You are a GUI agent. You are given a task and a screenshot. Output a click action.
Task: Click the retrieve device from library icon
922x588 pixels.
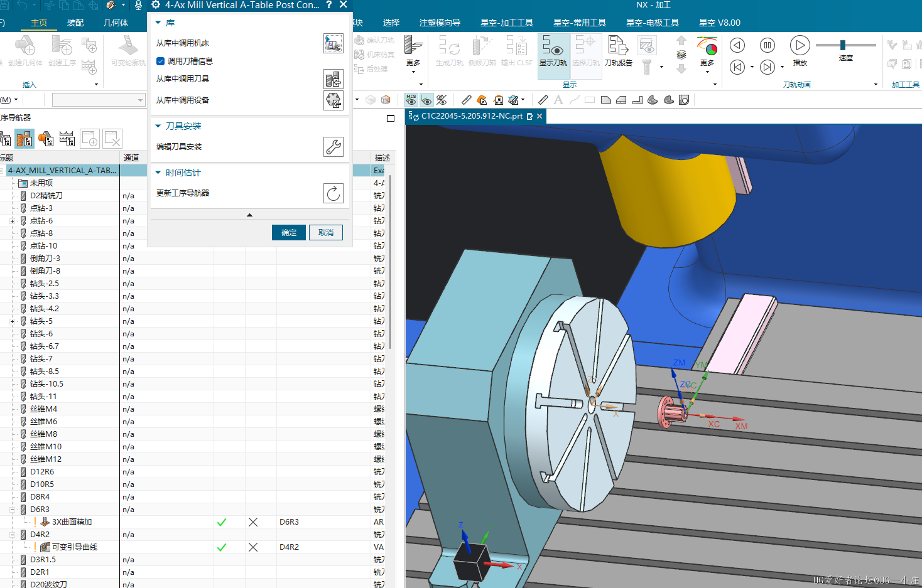[x=334, y=100]
